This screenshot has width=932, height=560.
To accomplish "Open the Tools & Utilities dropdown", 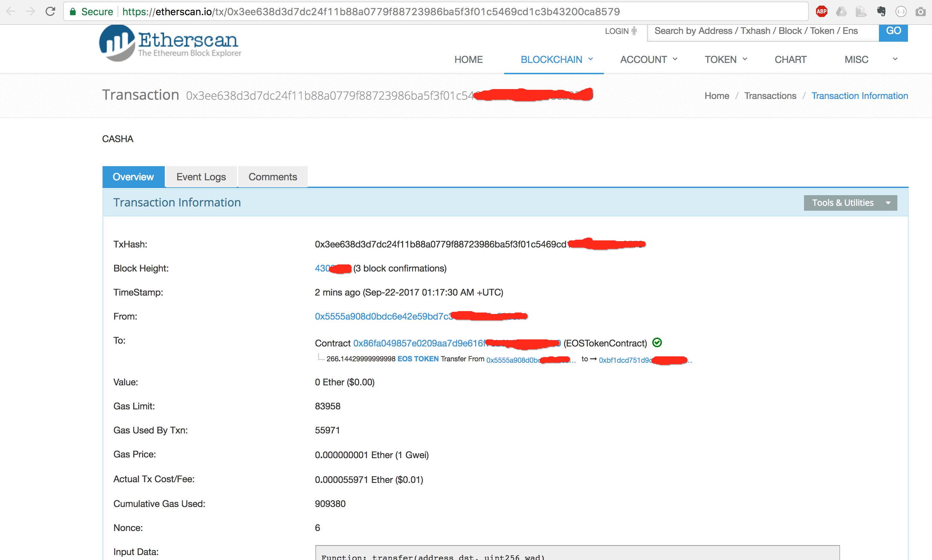I will [850, 203].
